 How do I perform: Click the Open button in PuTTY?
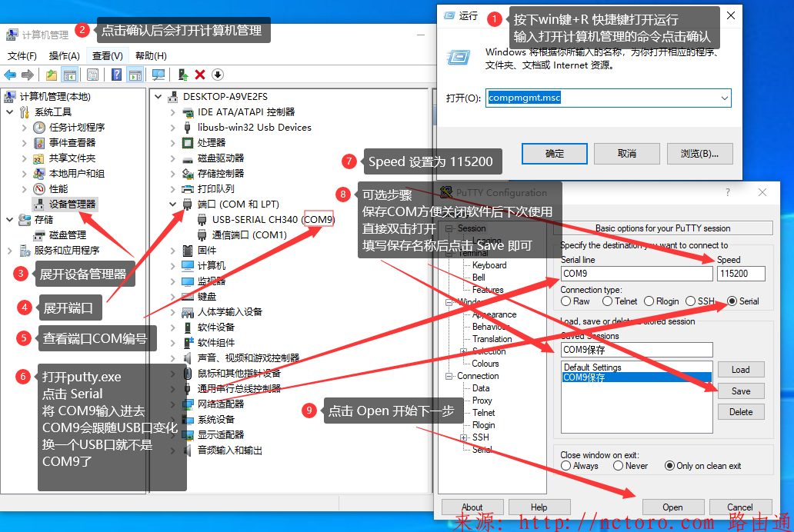click(673, 507)
